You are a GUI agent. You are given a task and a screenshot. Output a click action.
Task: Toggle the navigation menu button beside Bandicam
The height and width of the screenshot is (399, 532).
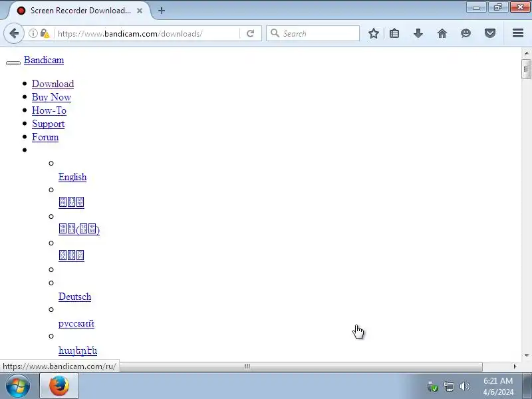pyautogui.click(x=13, y=63)
